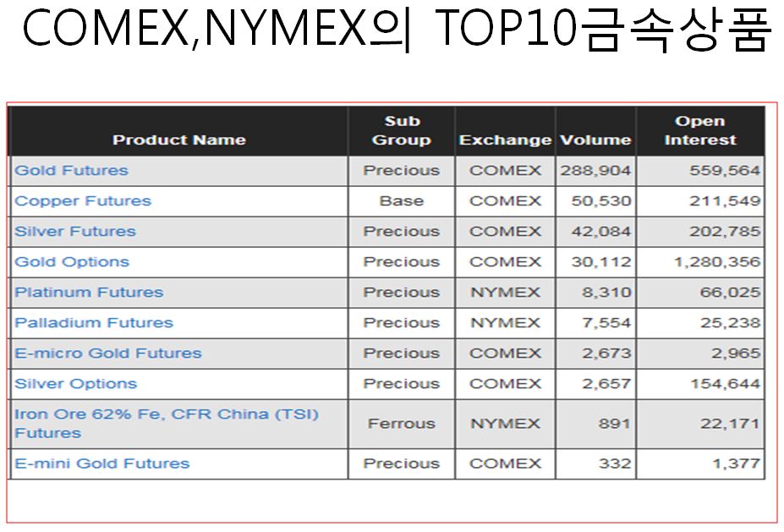
Task: Click the Ferrous sub group cell
Action: tap(402, 424)
